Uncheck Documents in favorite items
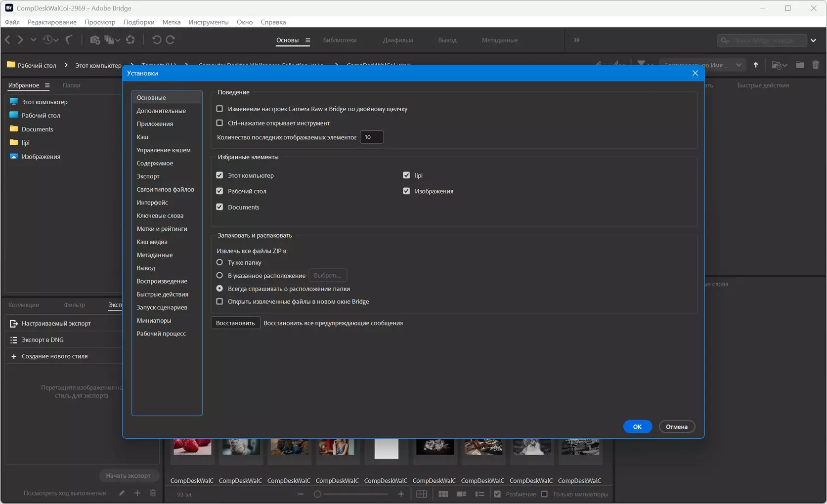827x504 pixels. 220,207
